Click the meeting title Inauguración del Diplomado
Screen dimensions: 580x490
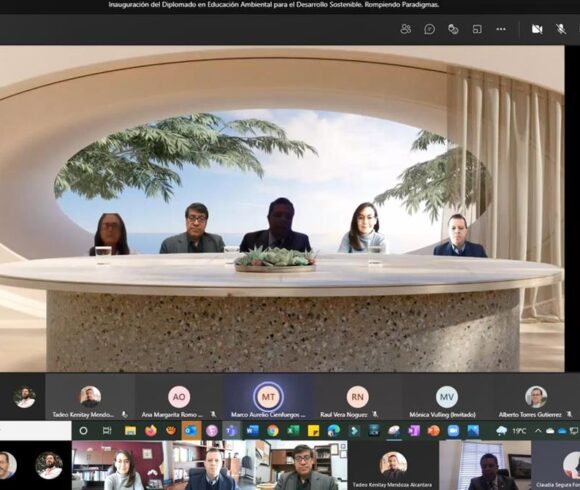(x=273, y=5)
